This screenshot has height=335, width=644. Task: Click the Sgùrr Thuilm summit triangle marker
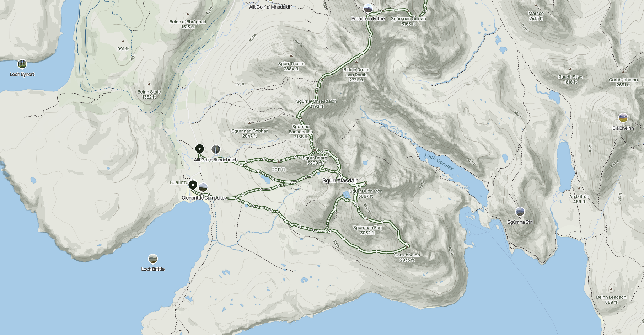(291, 55)
